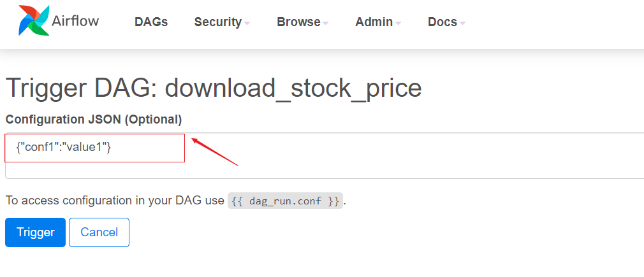
Task: Expand the caret next to Browse
Action: click(325, 23)
